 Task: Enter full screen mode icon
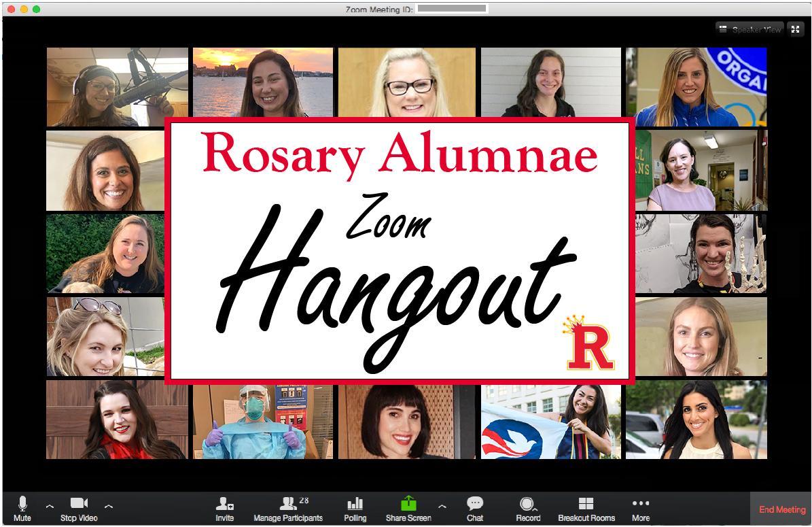(x=796, y=29)
